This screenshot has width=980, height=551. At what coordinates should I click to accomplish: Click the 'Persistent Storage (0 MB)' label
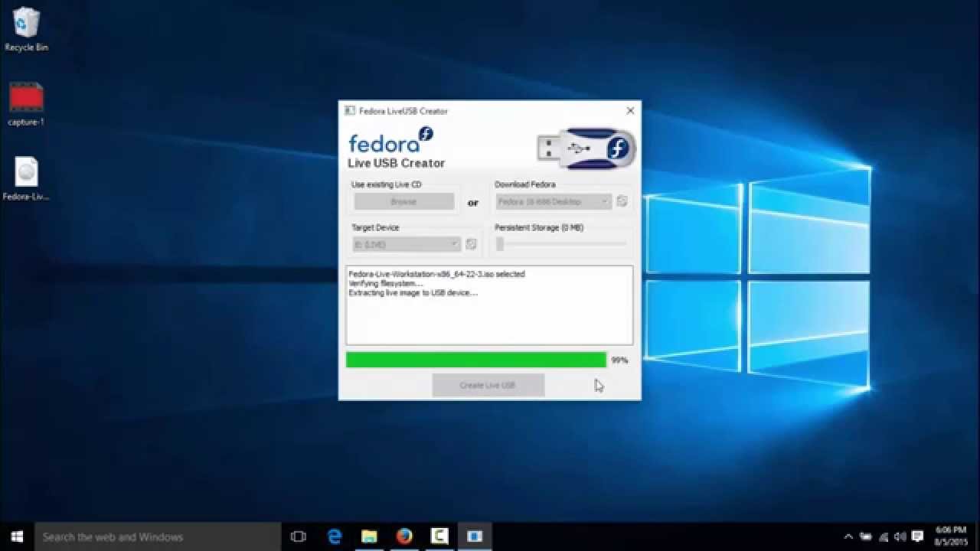pos(539,227)
